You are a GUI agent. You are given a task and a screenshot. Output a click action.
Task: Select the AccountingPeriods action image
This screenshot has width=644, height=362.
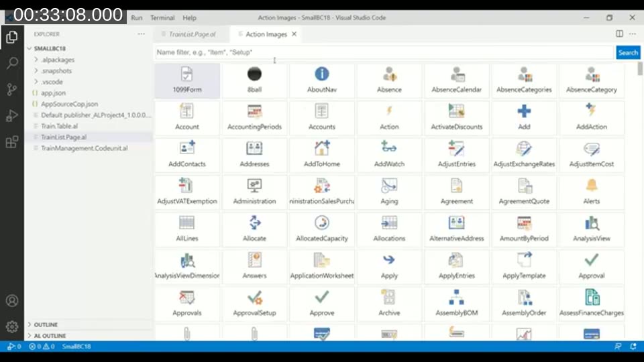254,118
